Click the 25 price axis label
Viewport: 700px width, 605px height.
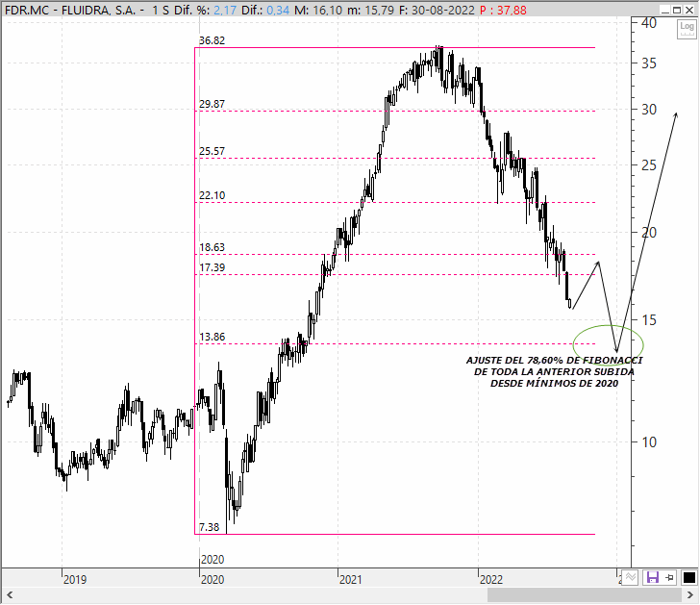click(649, 165)
